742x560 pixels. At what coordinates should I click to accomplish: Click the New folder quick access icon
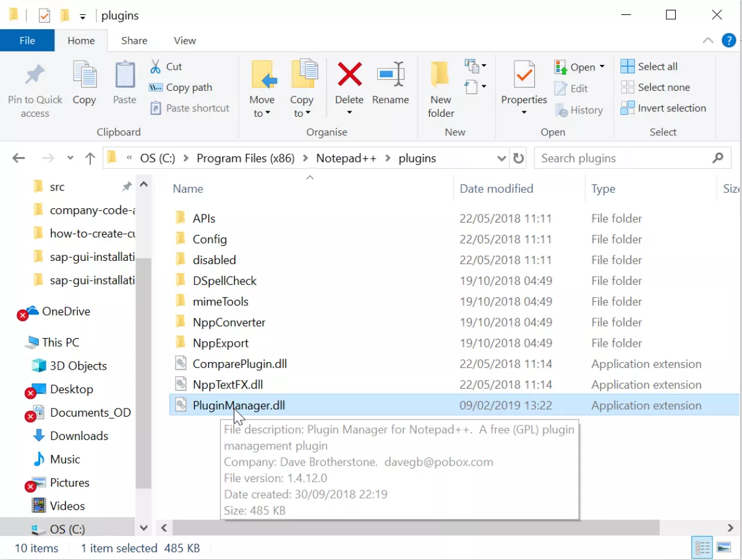tap(64, 15)
